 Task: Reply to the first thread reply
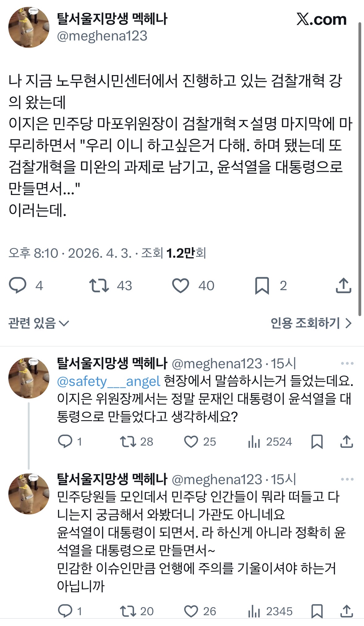[65, 442]
